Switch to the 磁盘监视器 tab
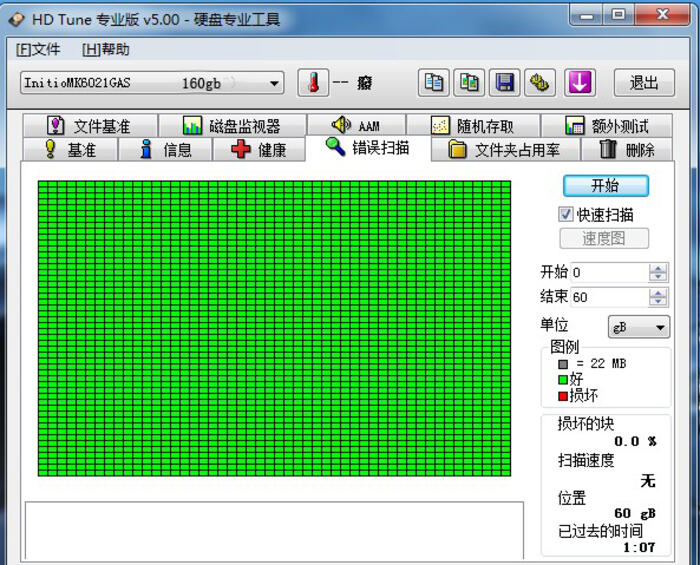Screen dimensions: 700x565 coord(232,126)
